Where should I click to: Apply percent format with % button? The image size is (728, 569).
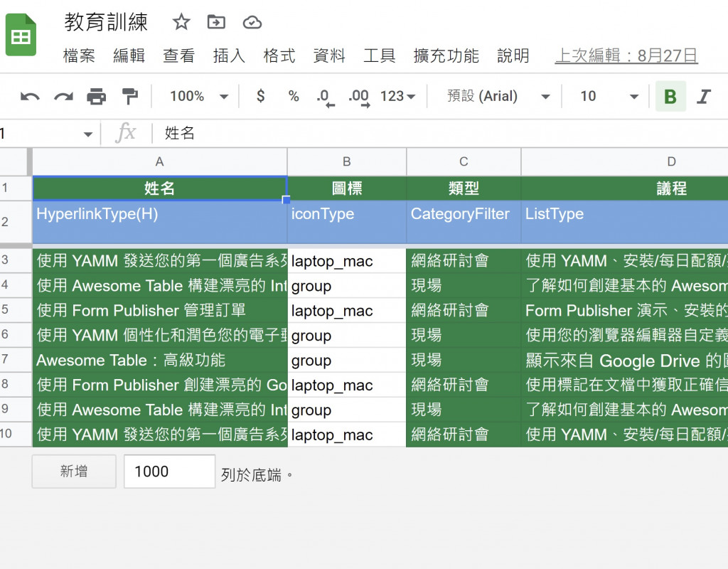(294, 96)
